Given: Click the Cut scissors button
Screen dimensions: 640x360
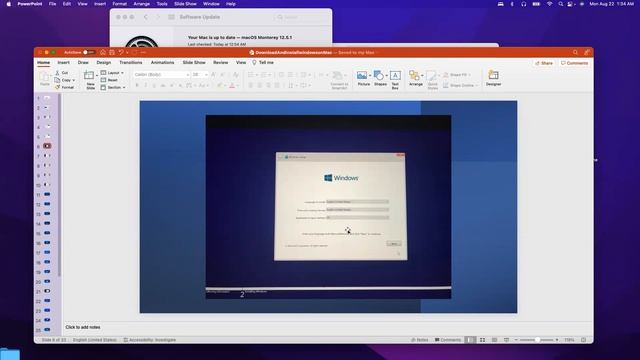Looking at the screenshot, I should 62,73.
